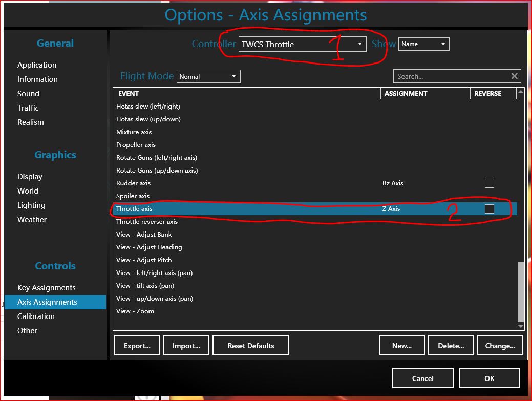
Task: Click the Export... button
Action: point(137,346)
